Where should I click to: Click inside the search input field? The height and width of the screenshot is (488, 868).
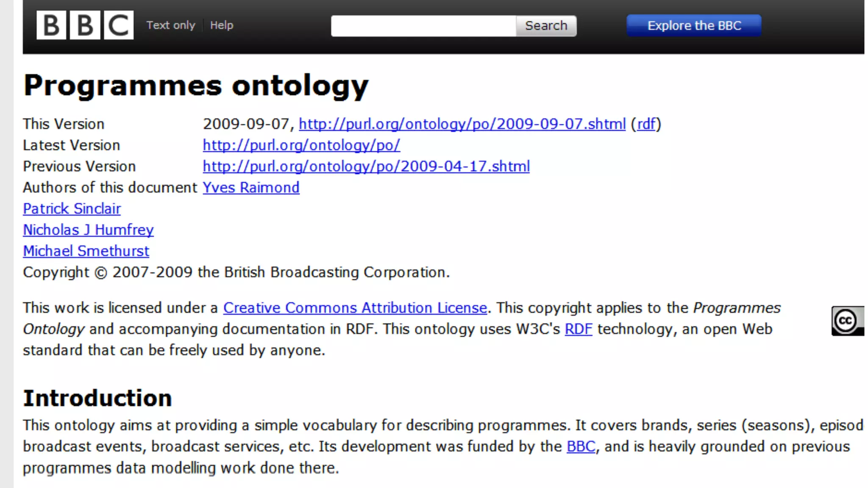tap(423, 26)
